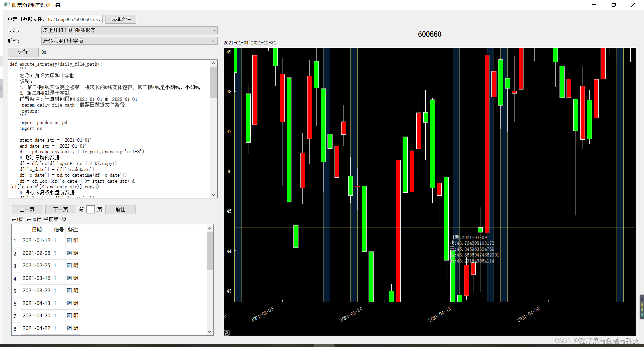The width and height of the screenshot is (644, 347).
Task: Maximize the window using the title bar button
Action: [x=614, y=5]
